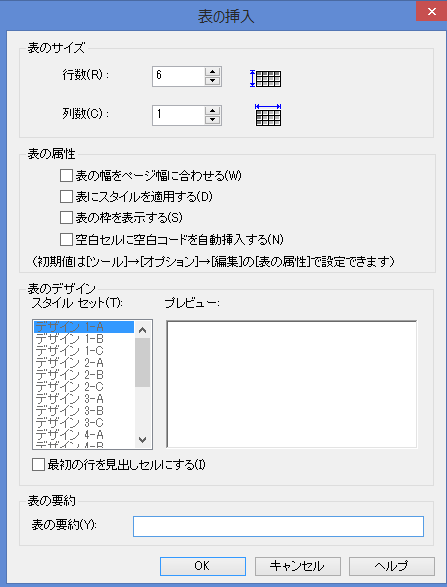Viewport: 447px width, 587px height.
Task: Click the 行数 number input field
Action: 179,77
